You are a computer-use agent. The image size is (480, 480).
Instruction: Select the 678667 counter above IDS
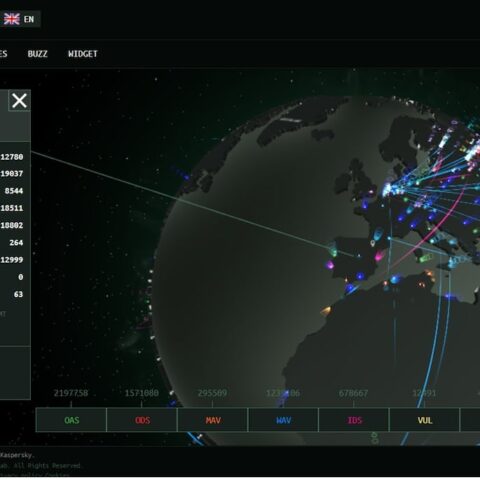pyautogui.click(x=353, y=393)
